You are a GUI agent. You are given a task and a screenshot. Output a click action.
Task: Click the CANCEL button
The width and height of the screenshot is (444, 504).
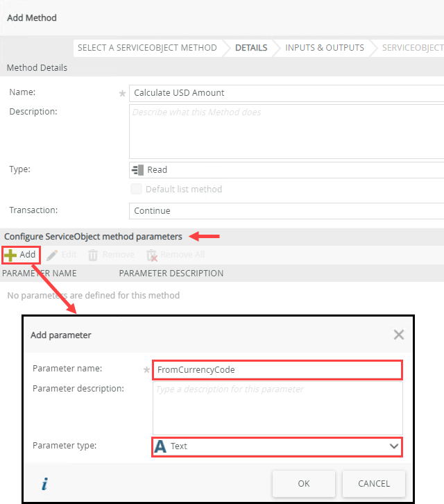point(374,483)
